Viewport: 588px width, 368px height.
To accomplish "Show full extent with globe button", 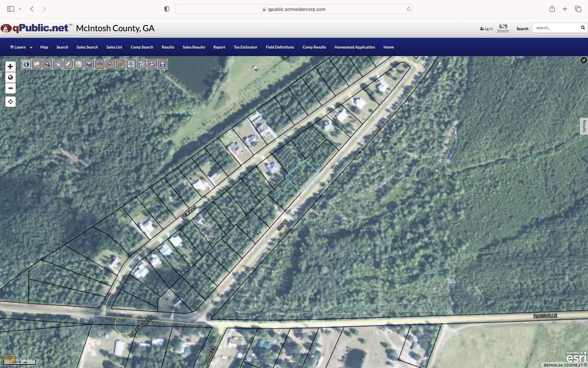I will (10, 78).
